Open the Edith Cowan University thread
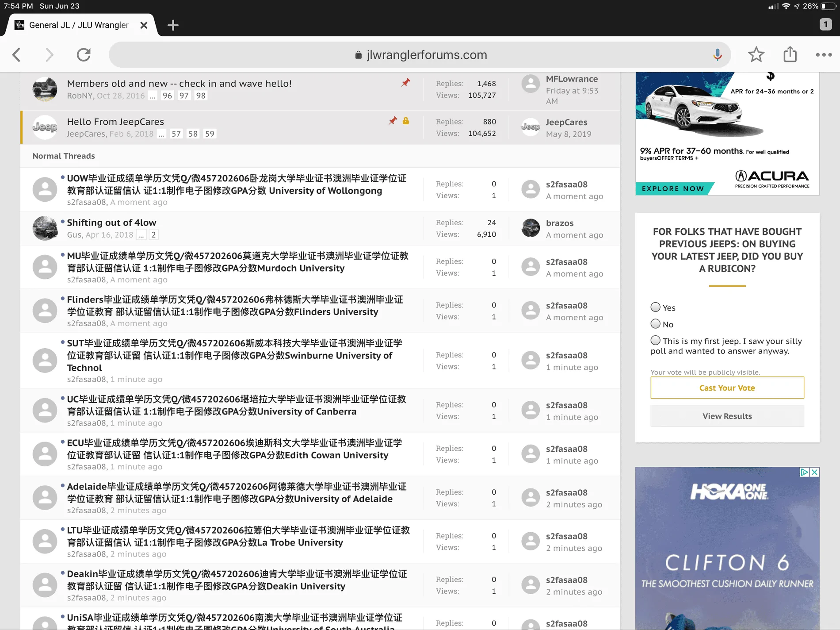This screenshot has height=630, width=840. [x=235, y=449]
